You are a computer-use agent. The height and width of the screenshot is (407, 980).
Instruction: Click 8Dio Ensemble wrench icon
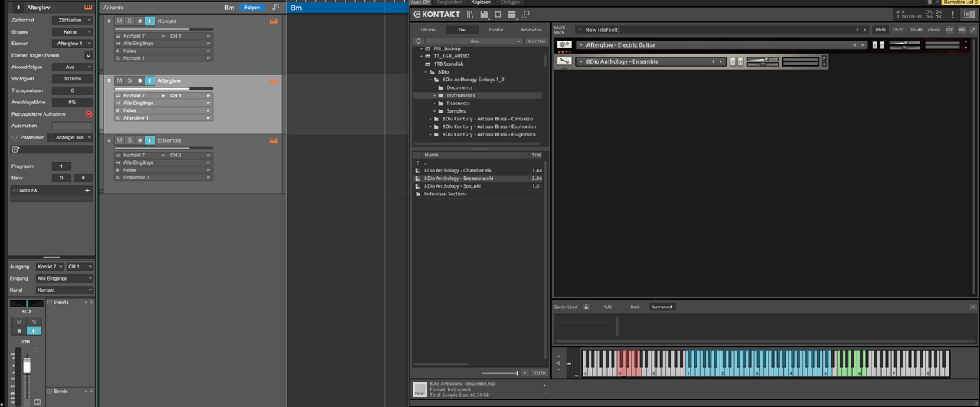coord(564,61)
